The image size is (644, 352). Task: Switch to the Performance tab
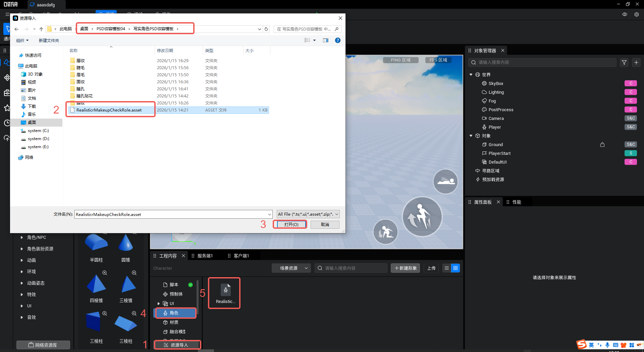(517, 202)
